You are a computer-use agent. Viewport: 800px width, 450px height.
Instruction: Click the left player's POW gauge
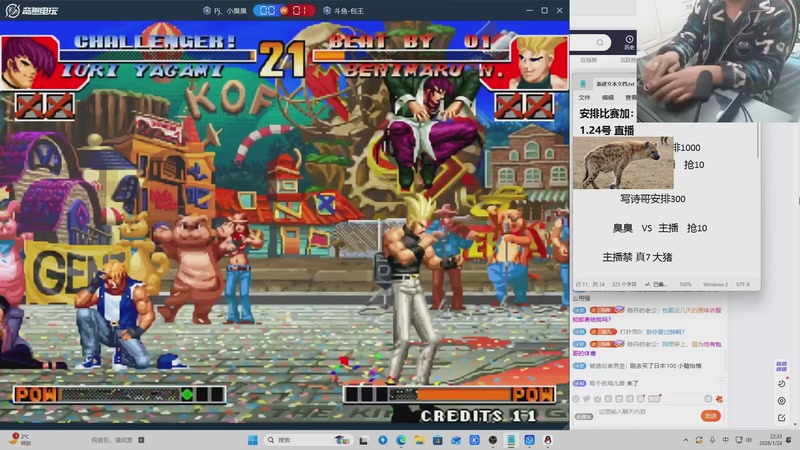tap(120, 394)
